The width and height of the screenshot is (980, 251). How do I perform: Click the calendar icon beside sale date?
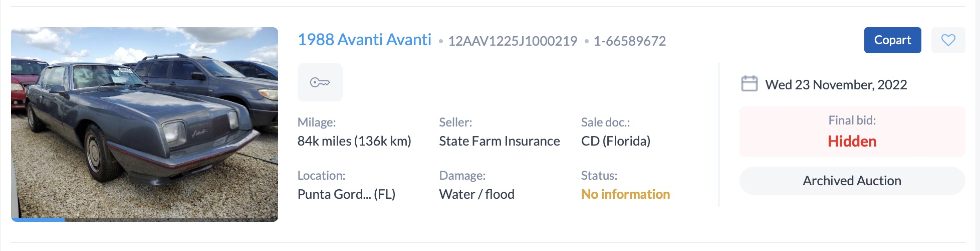tap(749, 83)
